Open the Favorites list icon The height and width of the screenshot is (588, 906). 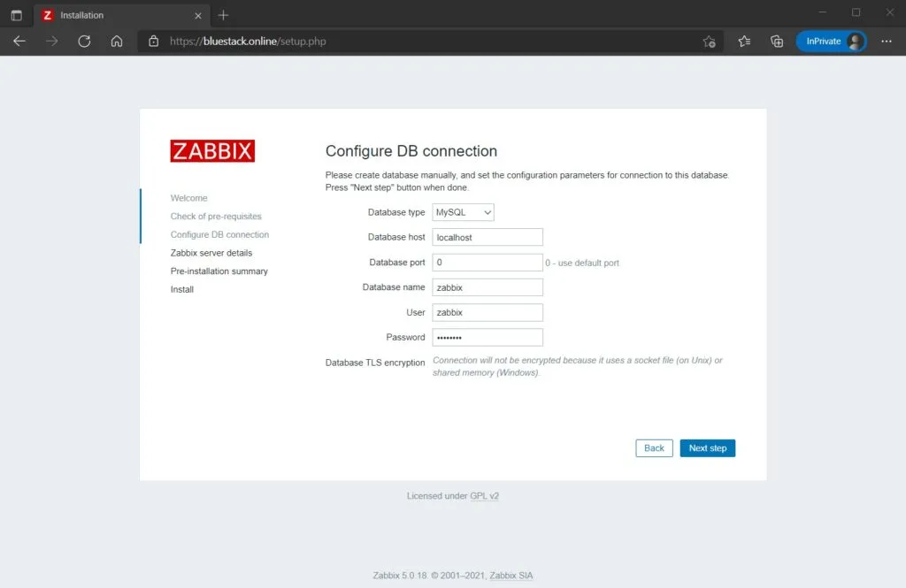click(x=744, y=41)
